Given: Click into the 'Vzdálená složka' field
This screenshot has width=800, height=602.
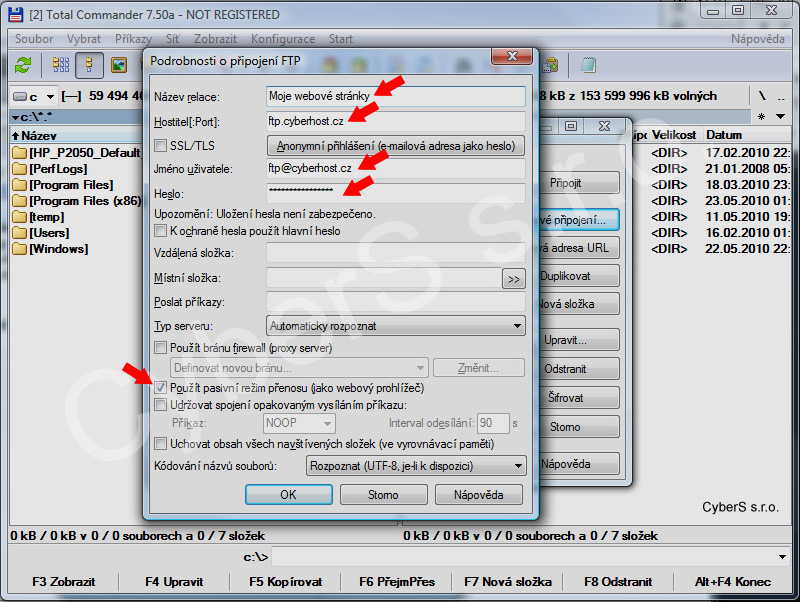Looking at the screenshot, I should tap(396, 253).
